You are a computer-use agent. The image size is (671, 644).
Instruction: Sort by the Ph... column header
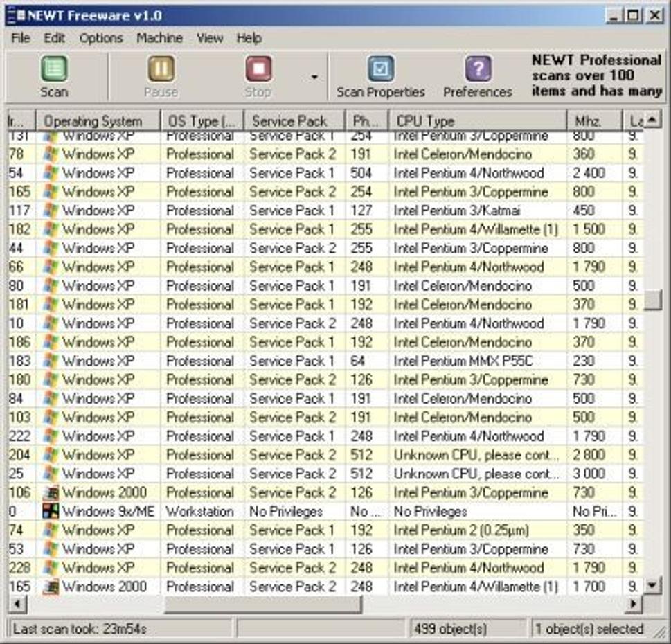[367, 121]
